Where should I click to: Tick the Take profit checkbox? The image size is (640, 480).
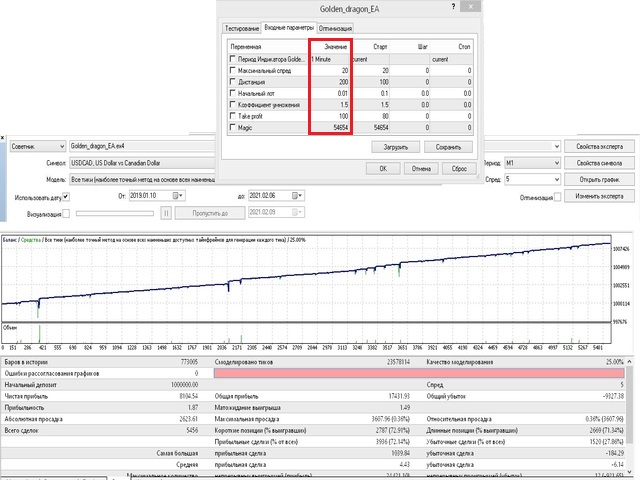(233, 116)
